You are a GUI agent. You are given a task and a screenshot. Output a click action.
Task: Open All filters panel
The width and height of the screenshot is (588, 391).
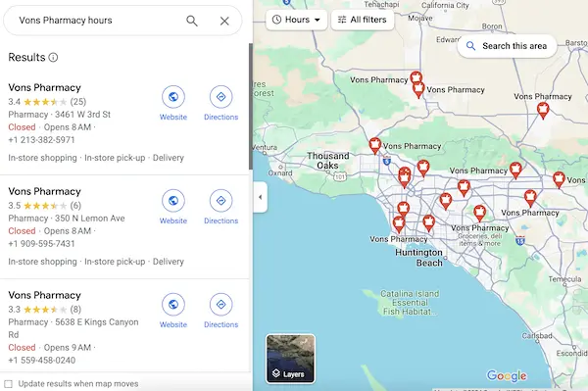point(363,20)
